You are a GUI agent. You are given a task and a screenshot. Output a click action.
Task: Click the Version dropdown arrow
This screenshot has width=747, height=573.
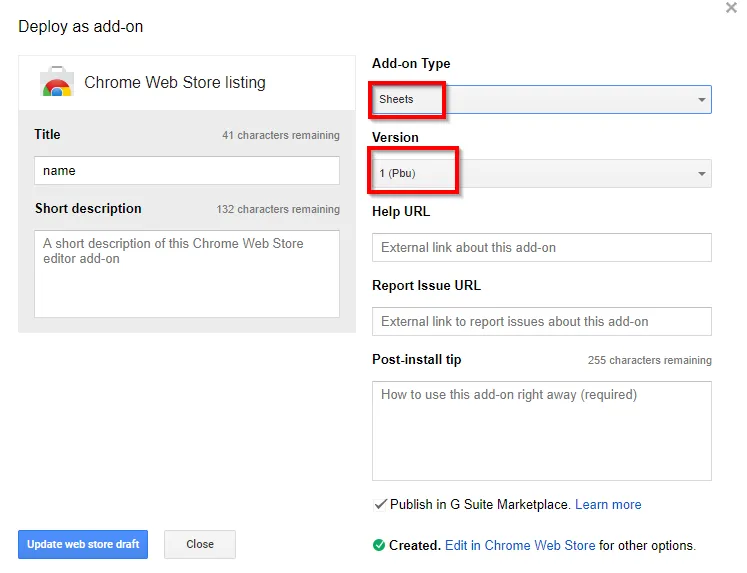click(x=702, y=174)
